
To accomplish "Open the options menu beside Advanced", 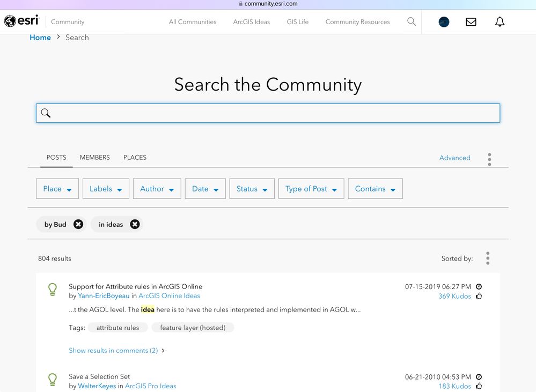I will click(x=489, y=159).
